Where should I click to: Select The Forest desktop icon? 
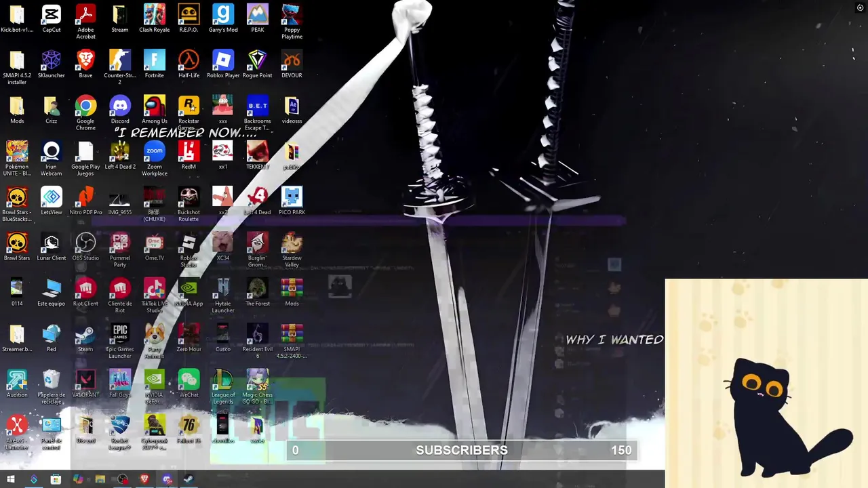(258, 291)
